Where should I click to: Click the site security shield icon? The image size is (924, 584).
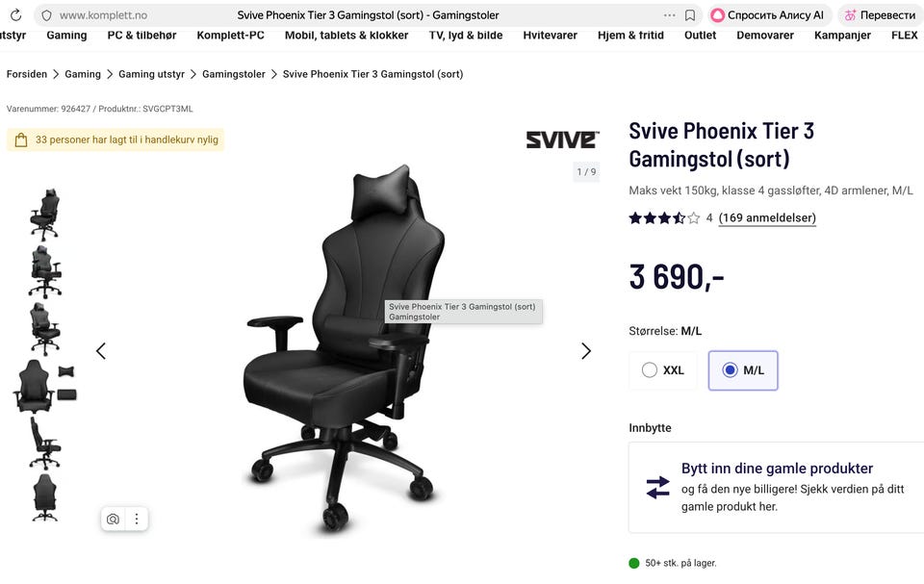[46, 15]
